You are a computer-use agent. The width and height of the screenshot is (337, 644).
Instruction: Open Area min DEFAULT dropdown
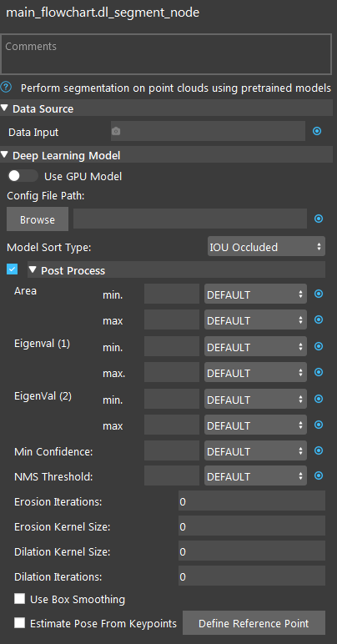(255, 294)
